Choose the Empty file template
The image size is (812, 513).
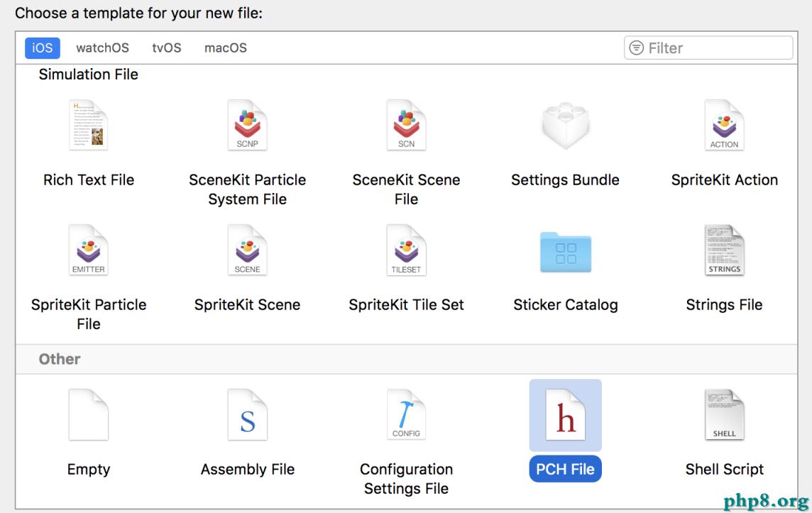click(x=89, y=415)
